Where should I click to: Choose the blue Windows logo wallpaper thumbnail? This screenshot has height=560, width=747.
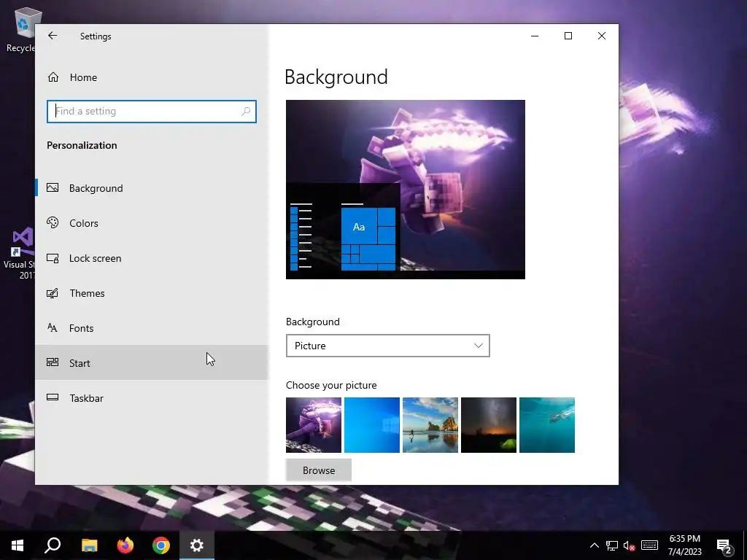click(x=372, y=425)
